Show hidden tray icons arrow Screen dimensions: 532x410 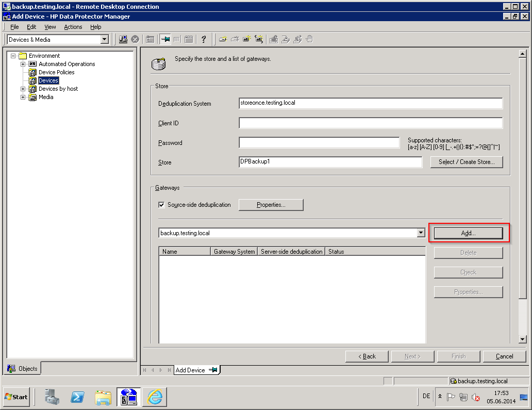440,397
